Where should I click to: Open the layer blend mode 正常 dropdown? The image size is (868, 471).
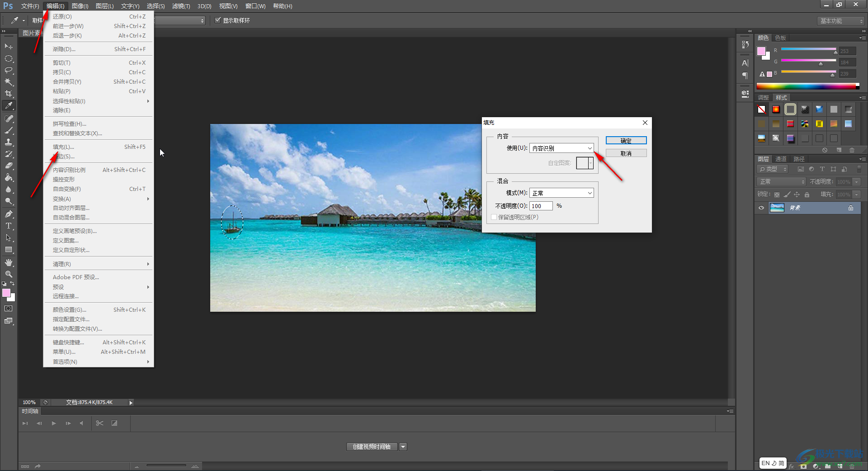(x=781, y=181)
